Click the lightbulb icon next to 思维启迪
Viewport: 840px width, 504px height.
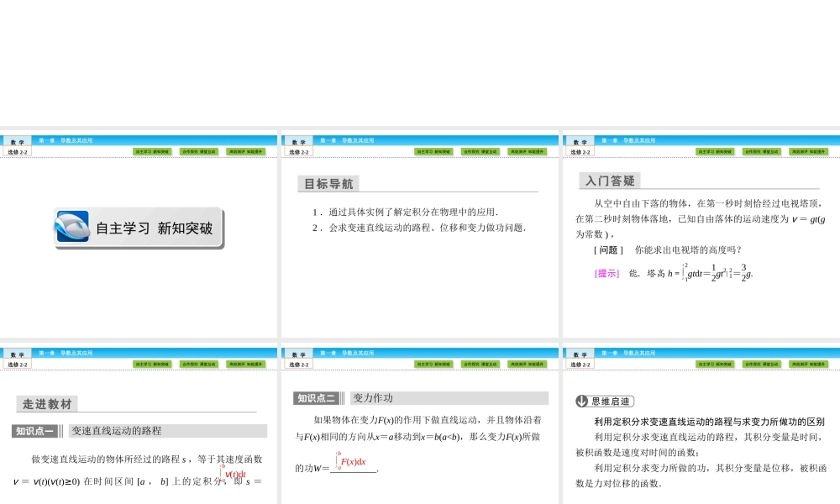tap(580, 399)
